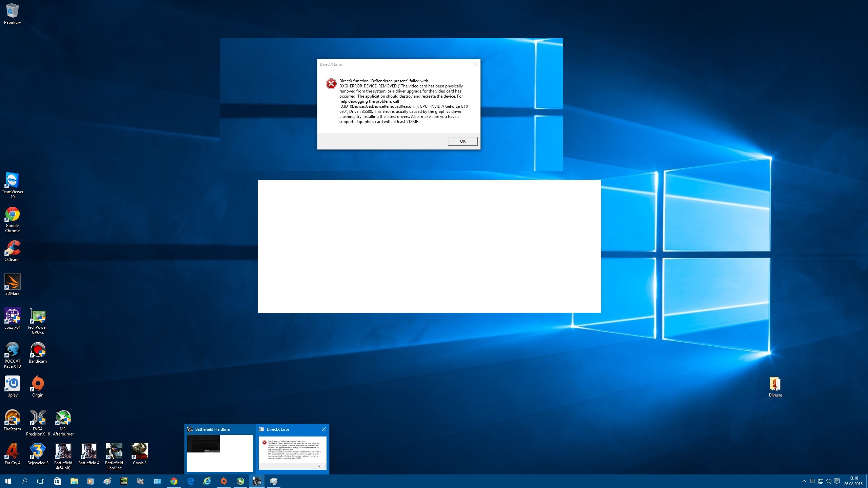Close the DirectX Error taskbar preview
Viewport: 868px width, 488px height.
pyautogui.click(x=324, y=429)
